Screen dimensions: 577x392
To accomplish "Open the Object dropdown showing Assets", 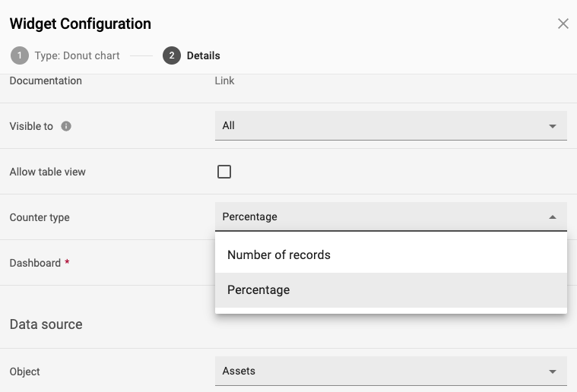I will 391,371.
